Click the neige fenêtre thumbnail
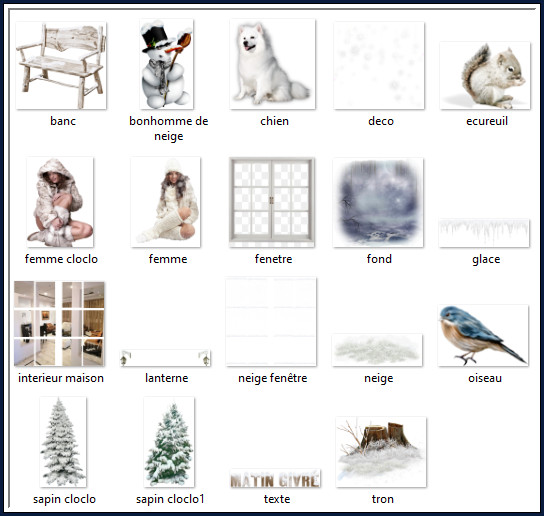 pos(271,321)
